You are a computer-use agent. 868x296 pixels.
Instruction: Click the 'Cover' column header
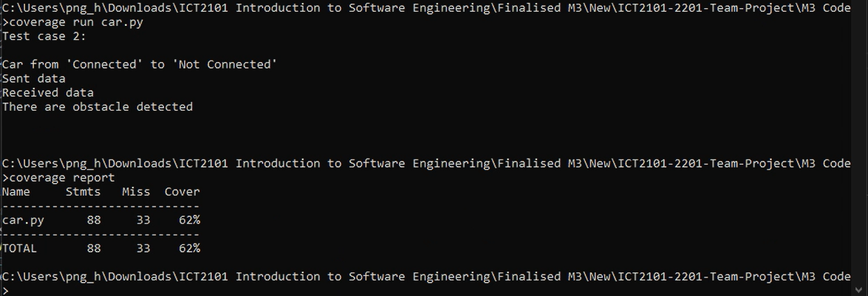[182, 192]
